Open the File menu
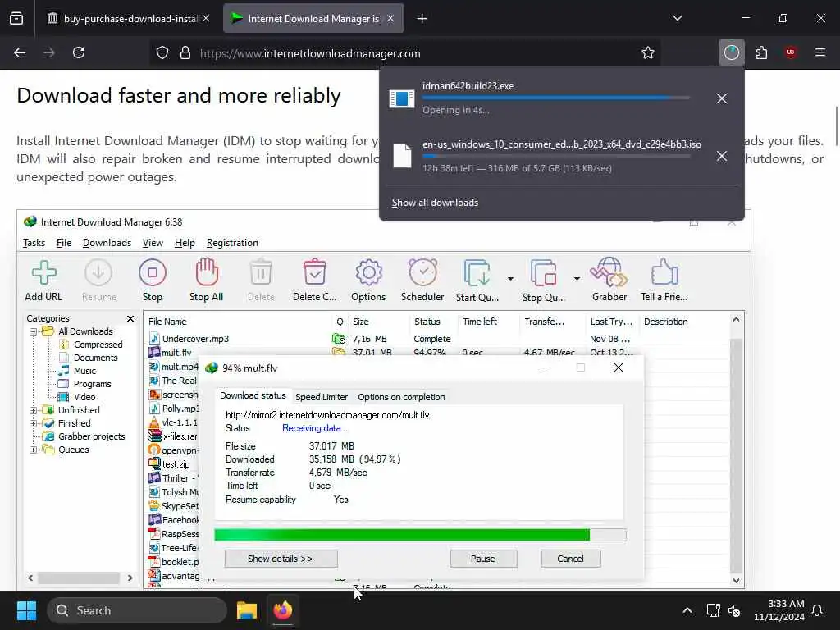Screen dimensions: 840x630 64,243
